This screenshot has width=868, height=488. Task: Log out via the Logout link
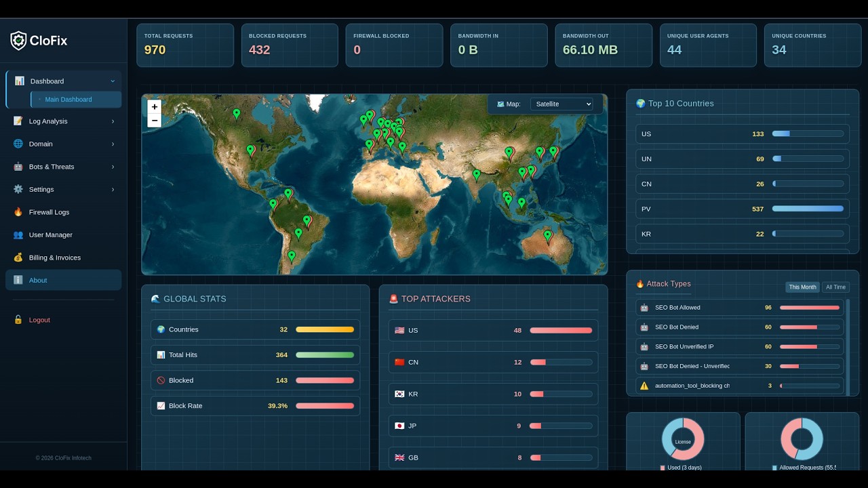point(64,320)
